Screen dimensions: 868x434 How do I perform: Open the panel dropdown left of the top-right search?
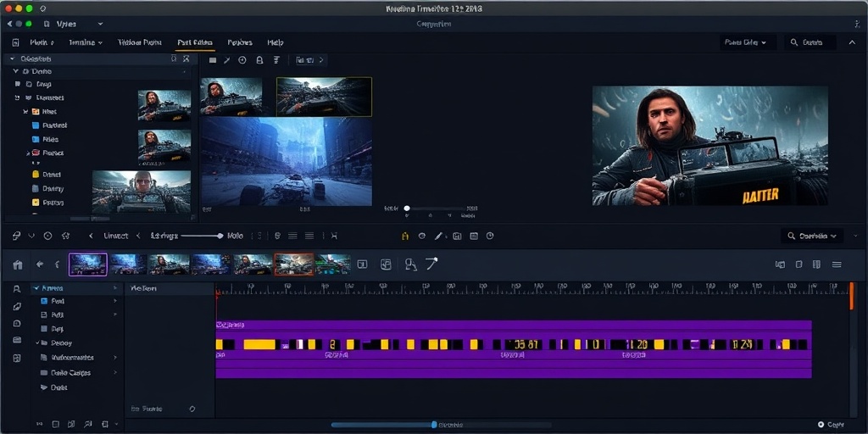pyautogui.click(x=748, y=42)
